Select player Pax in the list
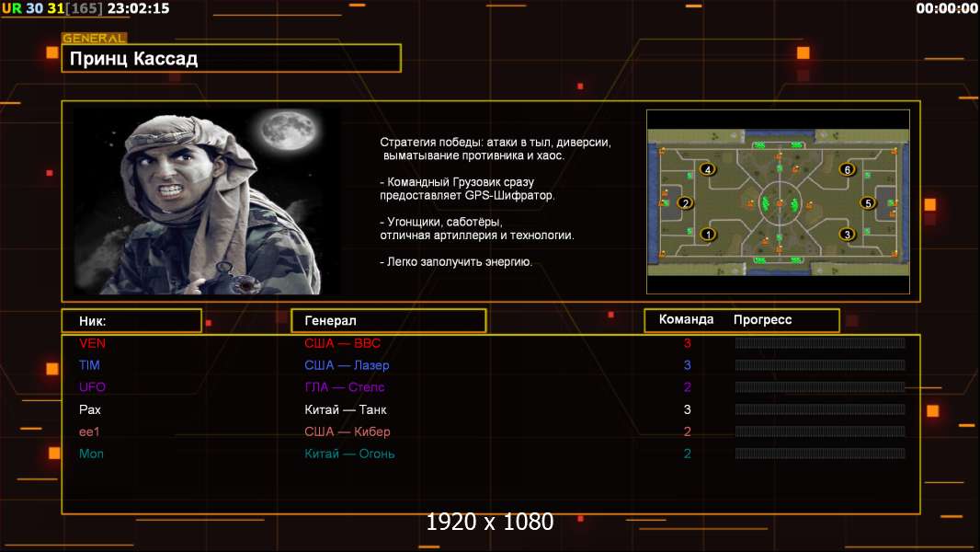Screen dimensions: 980x552 pyautogui.click(x=90, y=409)
